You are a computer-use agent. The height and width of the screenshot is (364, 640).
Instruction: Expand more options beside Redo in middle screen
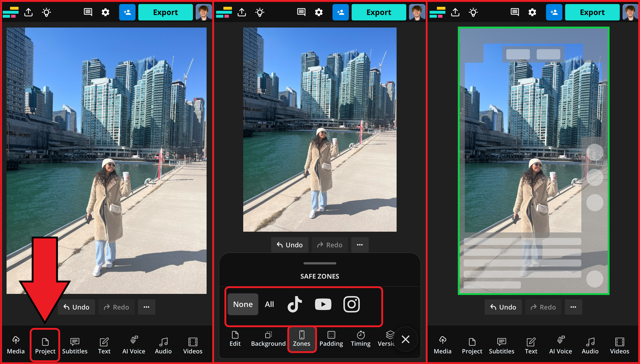coord(360,245)
